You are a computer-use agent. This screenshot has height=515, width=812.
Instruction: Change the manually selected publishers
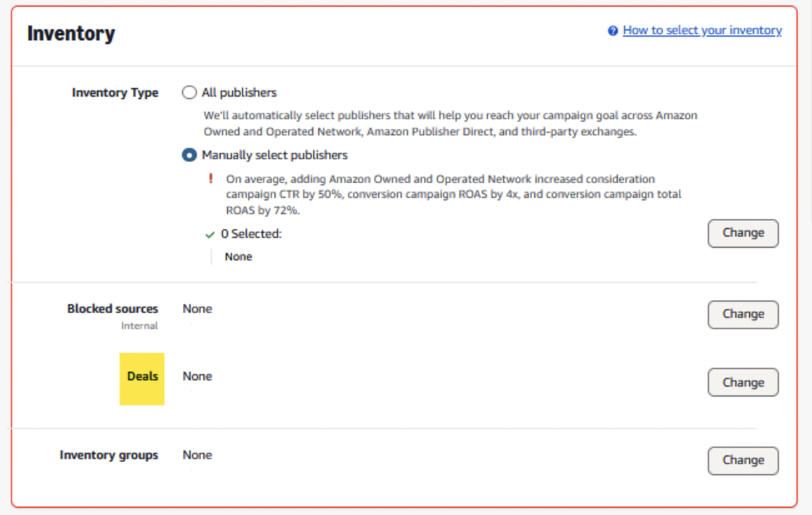[743, 233]
